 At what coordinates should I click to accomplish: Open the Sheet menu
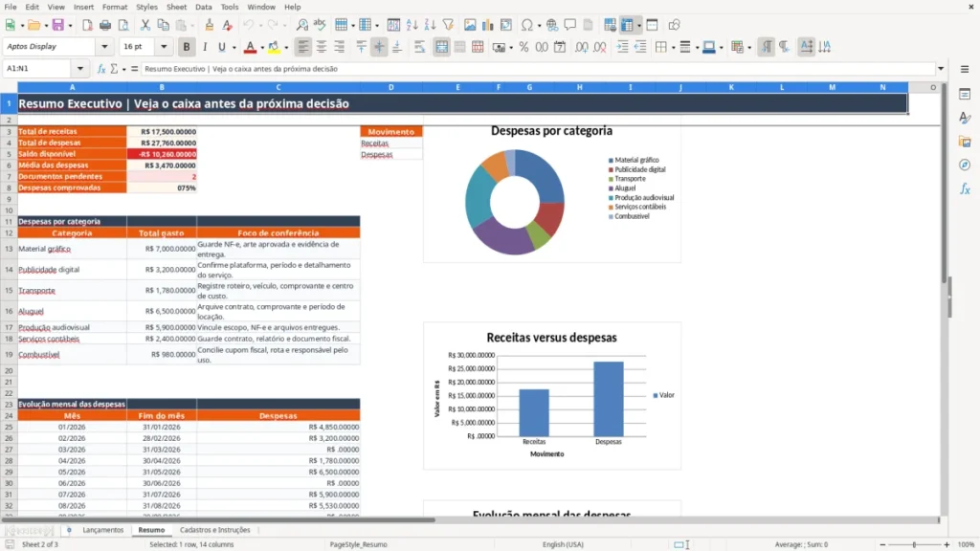176,7
